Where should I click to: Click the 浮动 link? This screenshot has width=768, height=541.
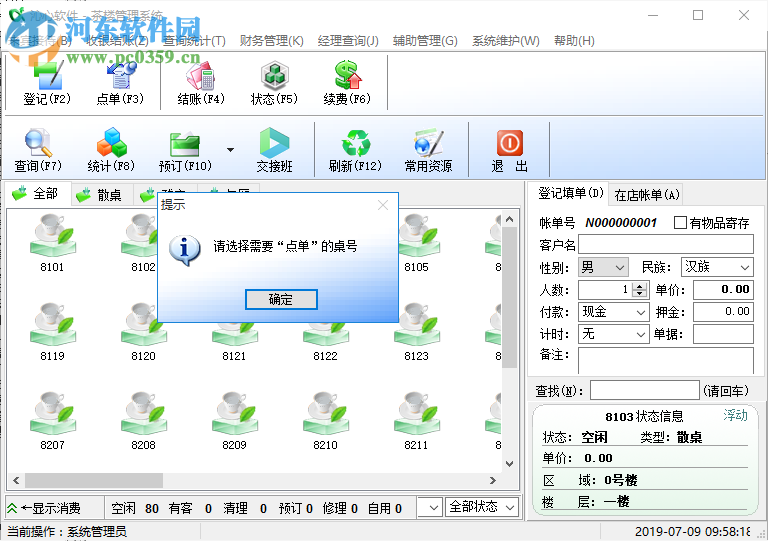736,415
